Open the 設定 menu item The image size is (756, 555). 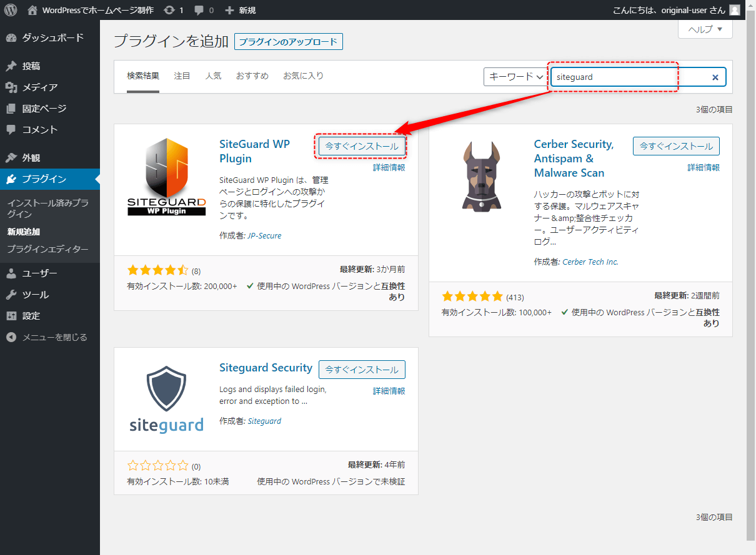click(50, 316)
